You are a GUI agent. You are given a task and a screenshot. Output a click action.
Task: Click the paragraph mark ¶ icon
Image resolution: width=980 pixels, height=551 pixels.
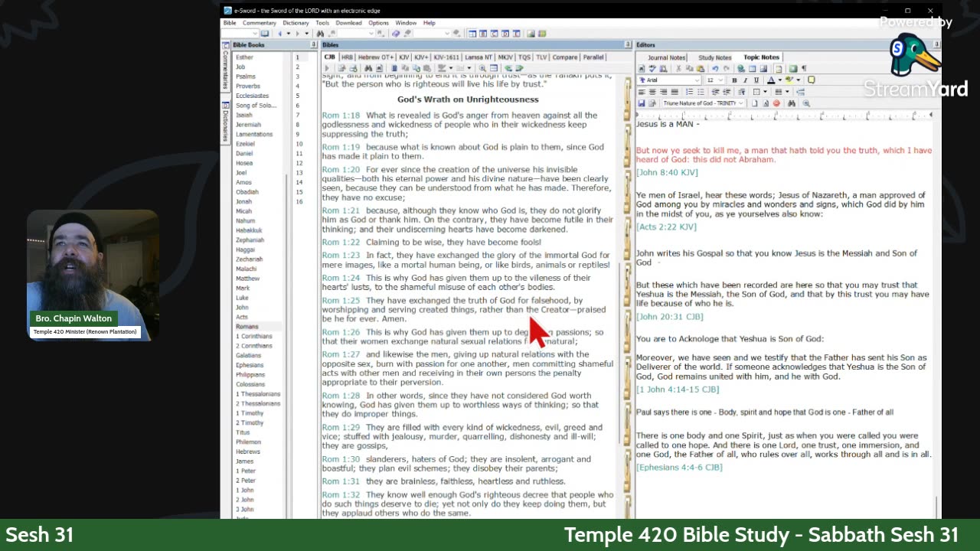804,68
